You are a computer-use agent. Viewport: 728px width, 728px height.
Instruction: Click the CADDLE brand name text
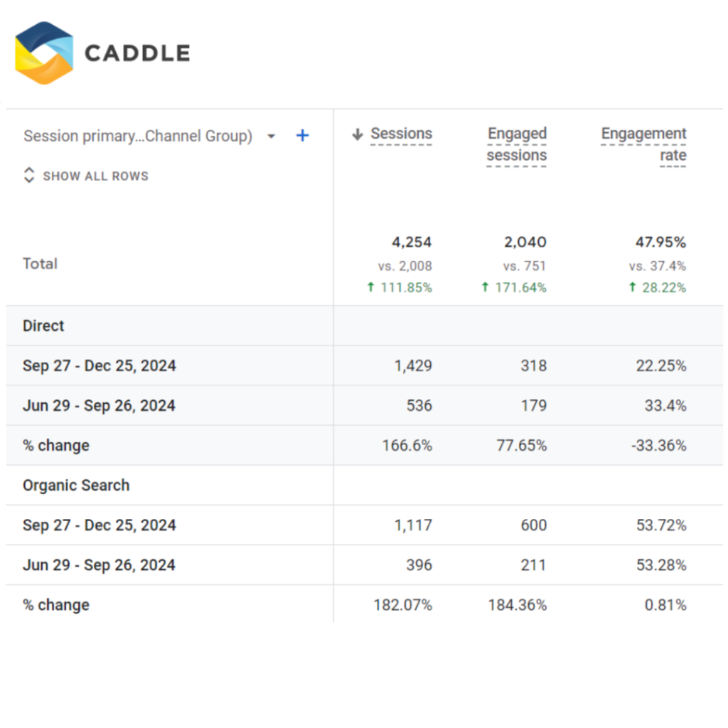pyautogui.click(x=137, y=53)
